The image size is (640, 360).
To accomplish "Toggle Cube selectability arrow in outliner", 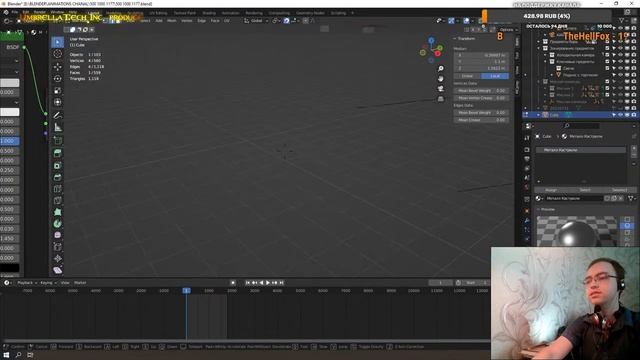I will coord(613,115).
